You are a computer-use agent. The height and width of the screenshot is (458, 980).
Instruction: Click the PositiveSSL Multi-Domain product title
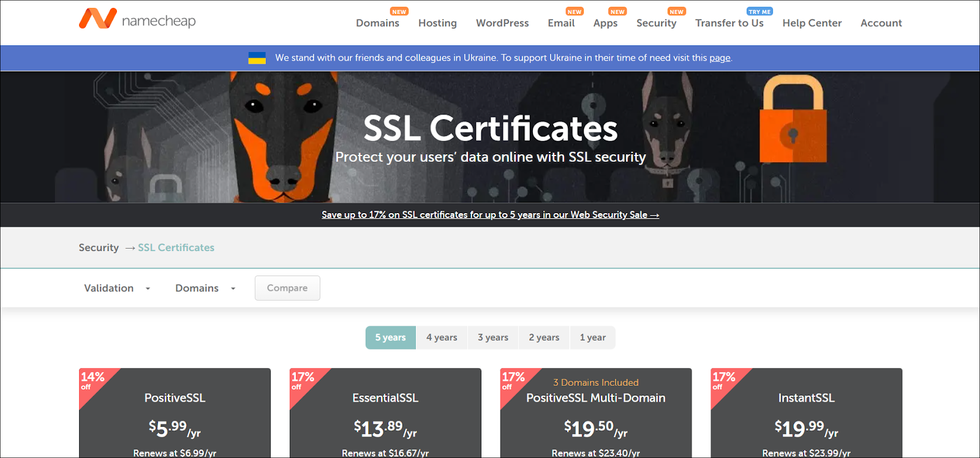coord(596,398)
